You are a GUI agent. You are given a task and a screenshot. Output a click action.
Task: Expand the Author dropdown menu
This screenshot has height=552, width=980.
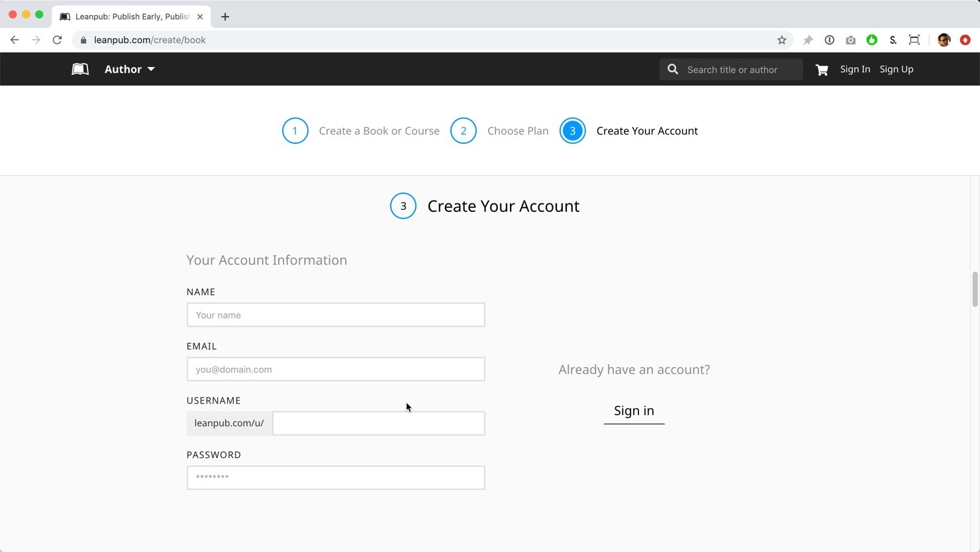(x=130, y=69)
